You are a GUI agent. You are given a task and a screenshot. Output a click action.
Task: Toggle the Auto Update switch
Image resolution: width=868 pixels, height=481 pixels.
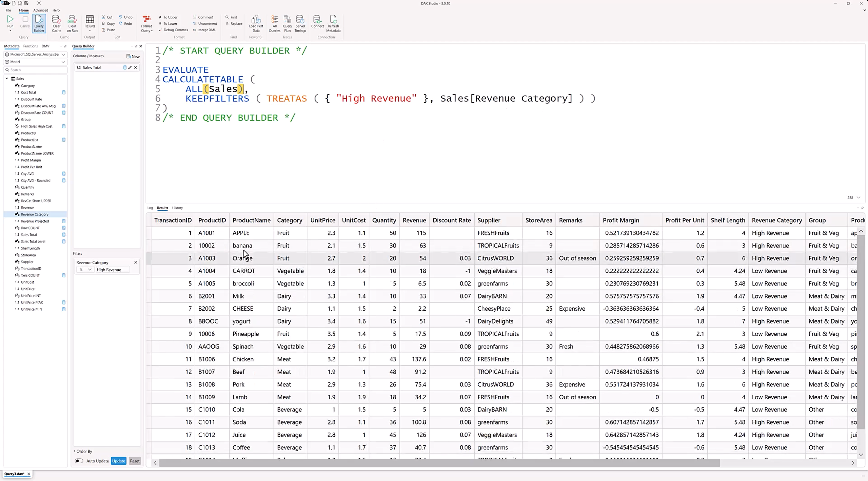79,461
